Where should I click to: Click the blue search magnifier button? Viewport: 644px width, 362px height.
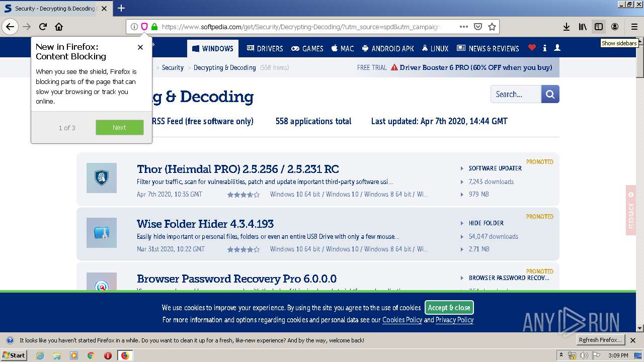(550, 94)
